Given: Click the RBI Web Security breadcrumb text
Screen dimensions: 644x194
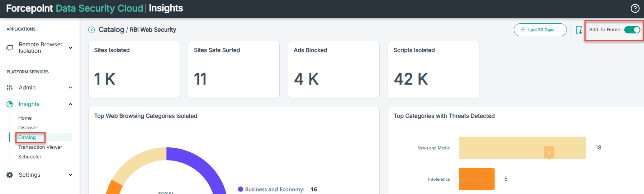Looking at the screenshot, I should point(153,30).
